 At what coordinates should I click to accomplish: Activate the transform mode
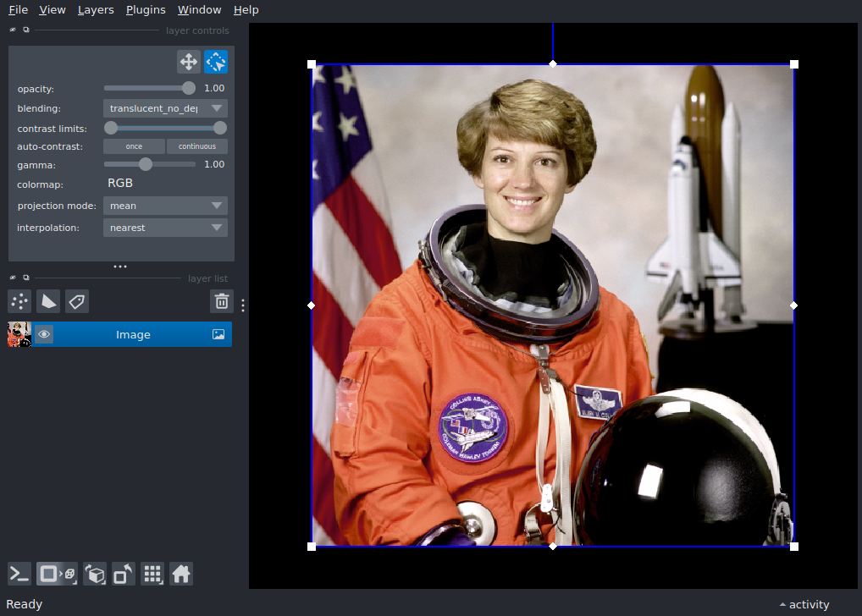[216, 62]
